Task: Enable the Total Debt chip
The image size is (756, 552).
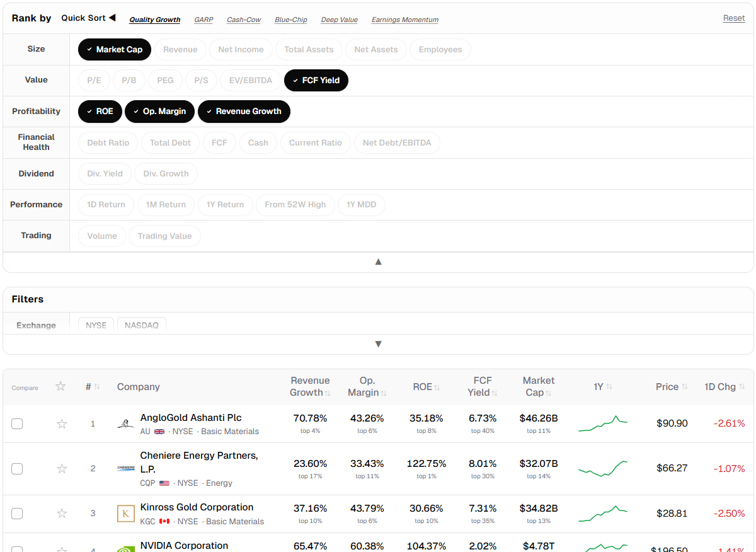Action: [x=170, y=143]
